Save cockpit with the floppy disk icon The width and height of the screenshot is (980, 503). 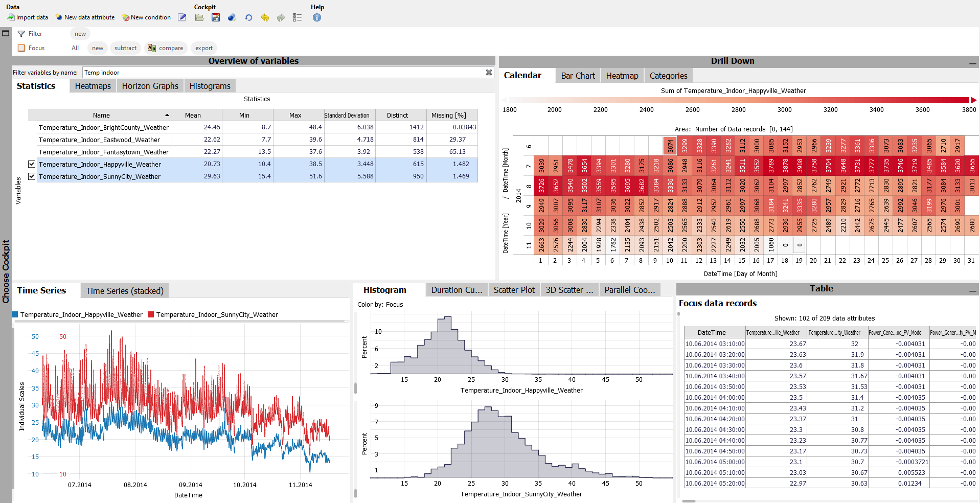point(216,17)
